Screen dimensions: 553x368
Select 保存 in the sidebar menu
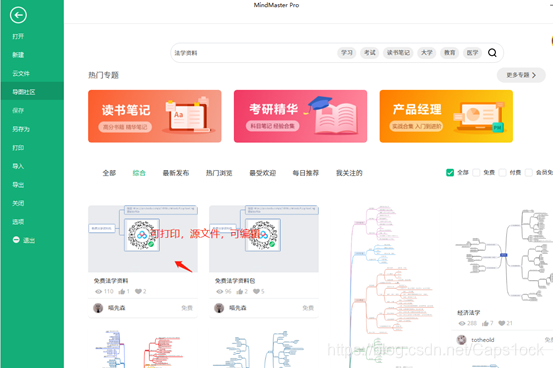pos(18,110)
